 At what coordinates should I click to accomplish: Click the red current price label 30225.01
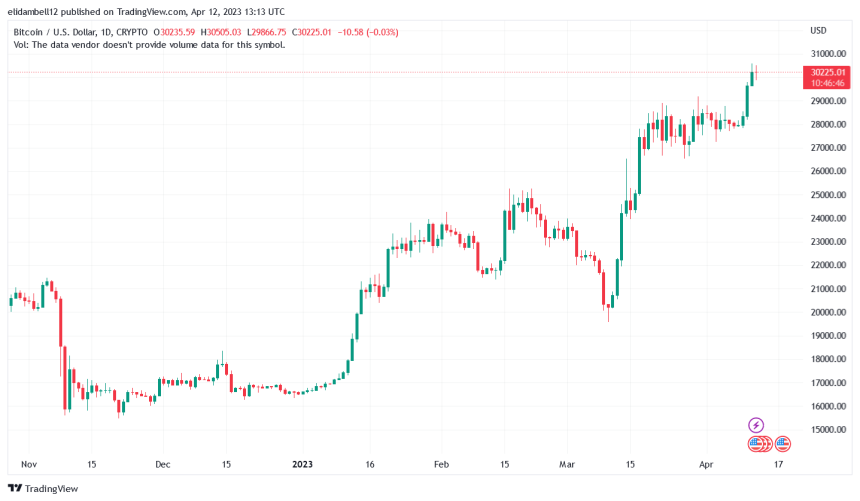[x=827, y=72]
